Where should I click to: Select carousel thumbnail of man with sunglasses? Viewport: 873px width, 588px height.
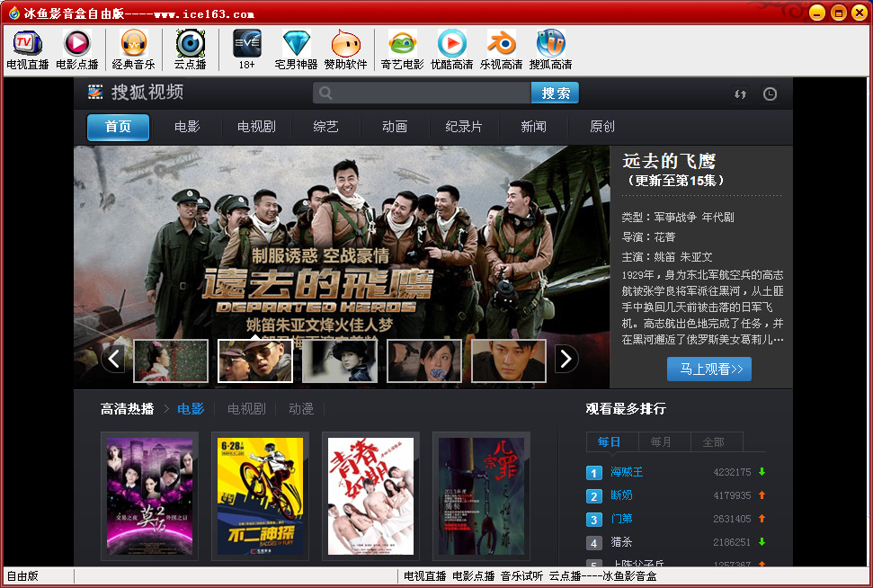pyautogui.click(x=255, y=361)
